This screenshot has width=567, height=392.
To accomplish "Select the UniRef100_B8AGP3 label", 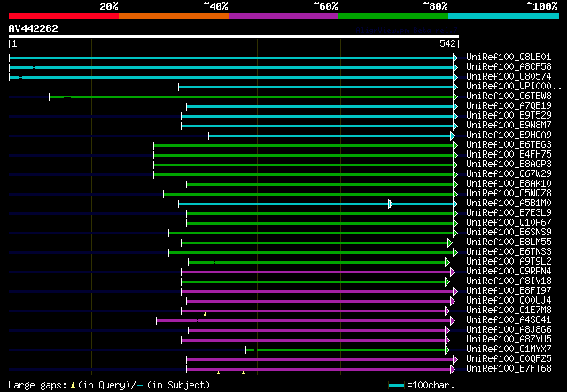I will tap(509, 165).
